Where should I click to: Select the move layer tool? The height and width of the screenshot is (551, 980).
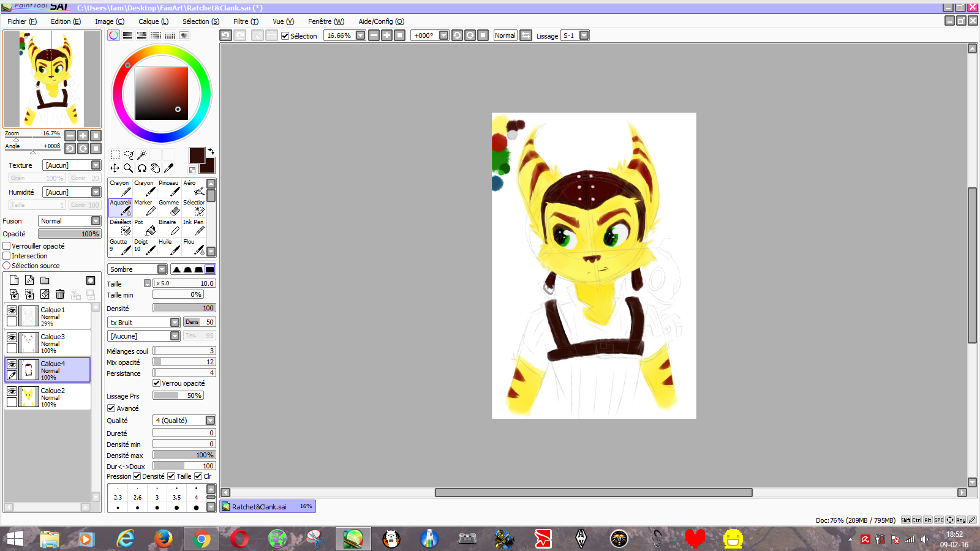[x=115, y=168]
